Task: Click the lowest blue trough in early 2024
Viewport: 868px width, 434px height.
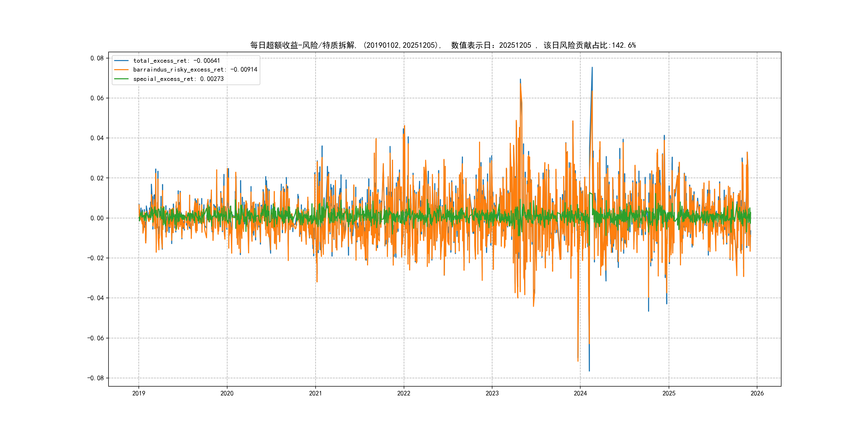Action: click(x=589, y=370)
